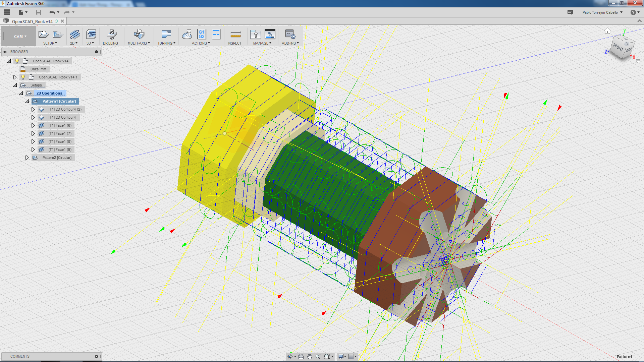Image resolution: width=644 pixels, height=362 pixels.
Task: Close the OpenSCAD_Rook v14 document tab
Action: (62, 21)
